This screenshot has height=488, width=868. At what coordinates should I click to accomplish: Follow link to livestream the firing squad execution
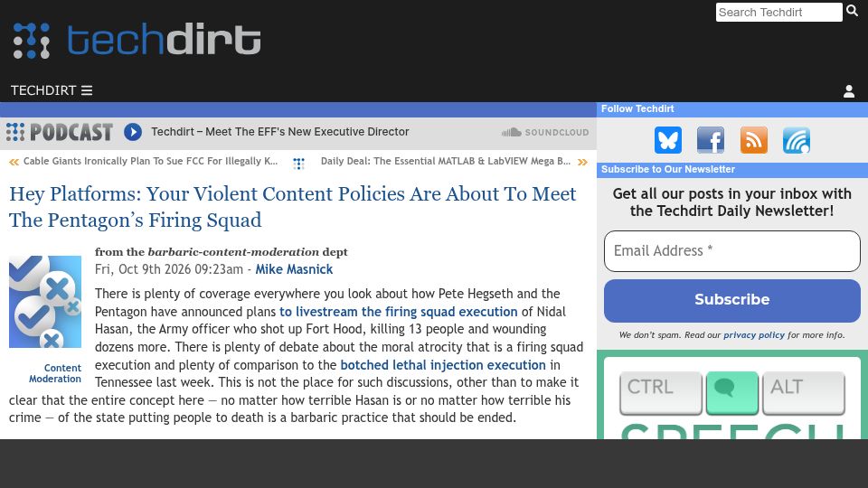pos(399,312)
